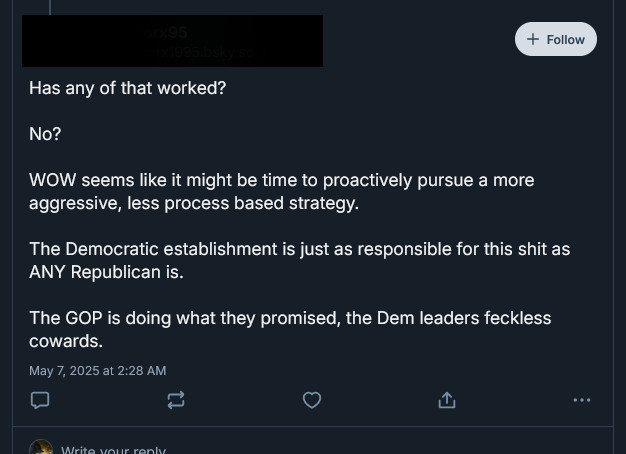The image size is (626, 454).
Task: Click the sentence about the Democratic establishment
Action: pos(299,260)
